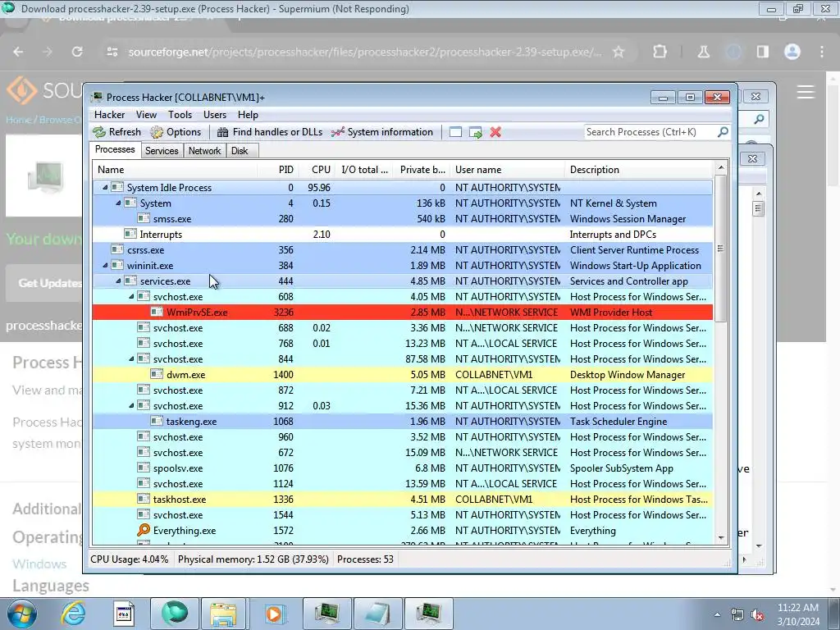Reload the page in browser toolbar

(x=77, y=52)
